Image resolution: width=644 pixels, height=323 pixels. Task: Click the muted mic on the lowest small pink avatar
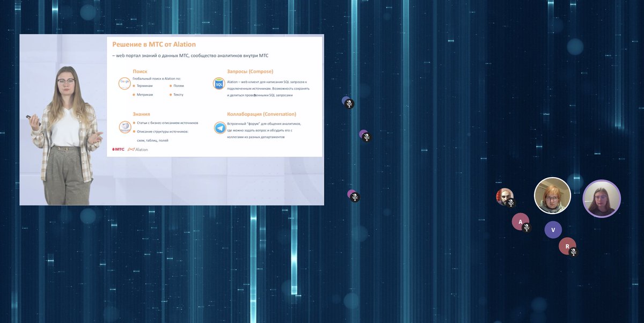tap(354, 197)
